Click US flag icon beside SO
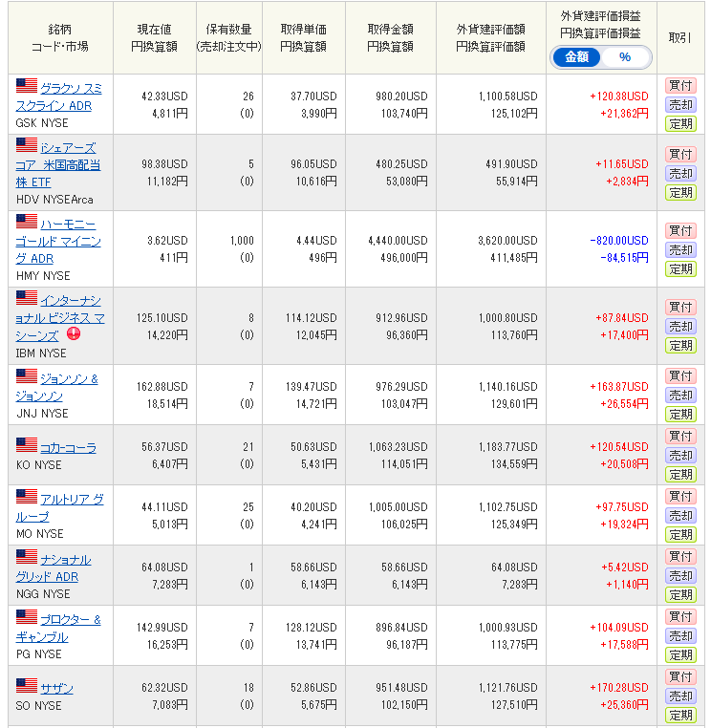 27,685
